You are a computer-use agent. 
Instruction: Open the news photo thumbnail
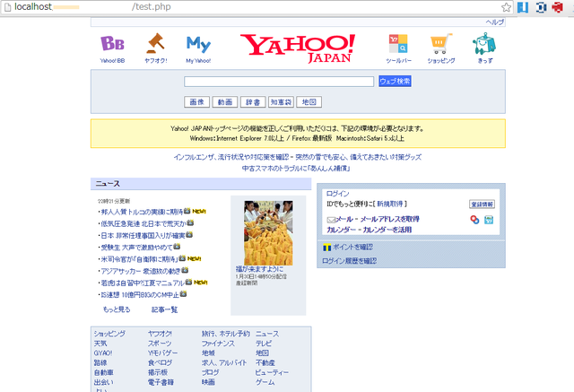pyautogui.click(x=268, y=233)
